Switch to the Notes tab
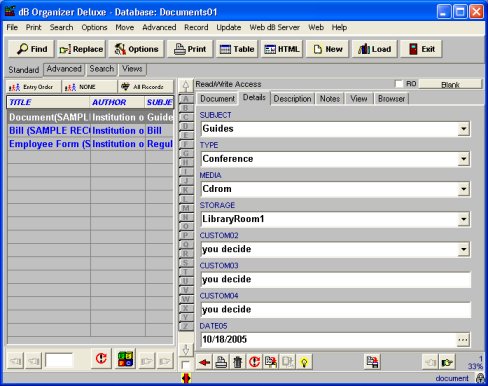Screen dimensions: 488x386 (x=330, y=99)
